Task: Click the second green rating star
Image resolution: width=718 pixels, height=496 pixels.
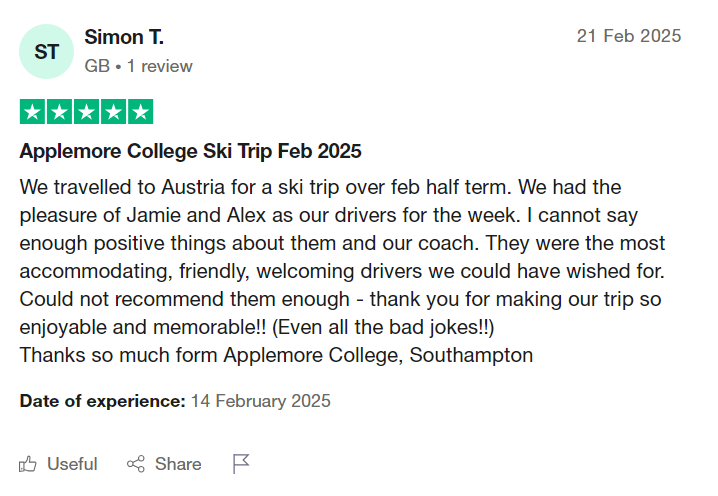Action: (x=59, y=112)
